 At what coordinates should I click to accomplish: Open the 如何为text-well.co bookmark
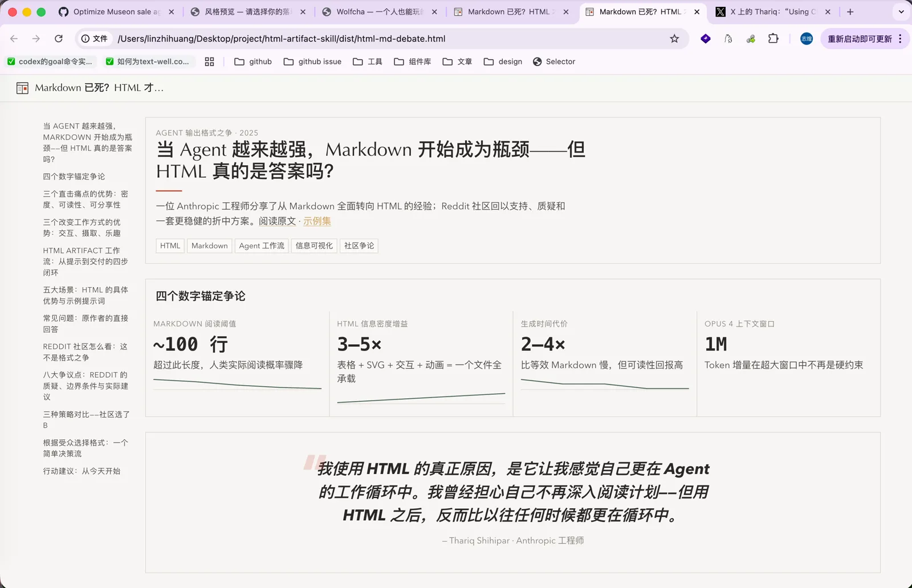pyautogui.click(x=148, y=62)
